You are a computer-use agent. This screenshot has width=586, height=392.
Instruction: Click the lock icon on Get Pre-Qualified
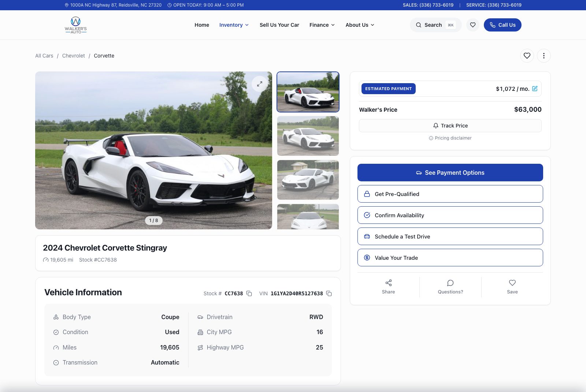coord(367,194)
